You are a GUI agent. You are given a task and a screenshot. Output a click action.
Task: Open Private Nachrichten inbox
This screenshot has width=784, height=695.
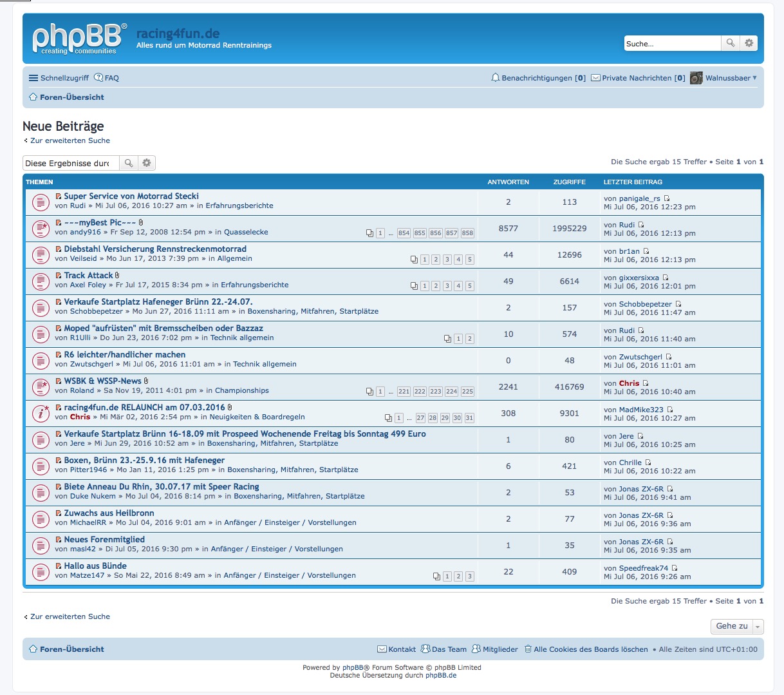coord(637,78)
